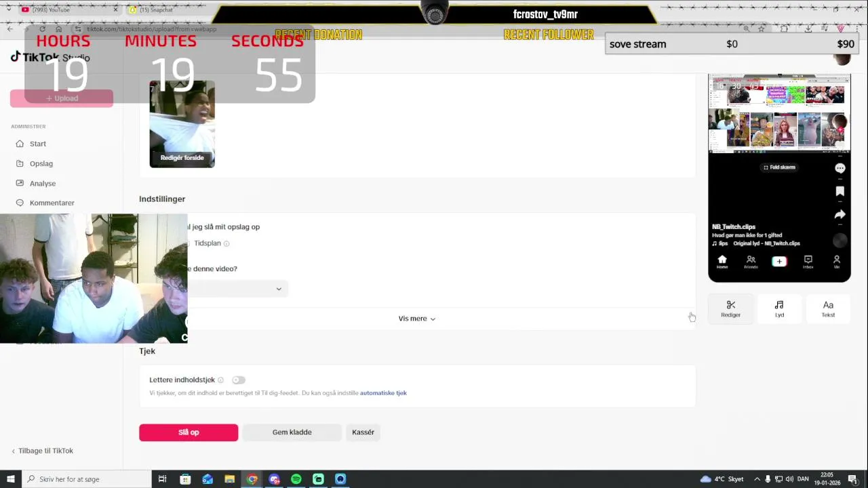Open Task View on taskbar
Screen dimensions: 868x488
click(x=162, y=479)
